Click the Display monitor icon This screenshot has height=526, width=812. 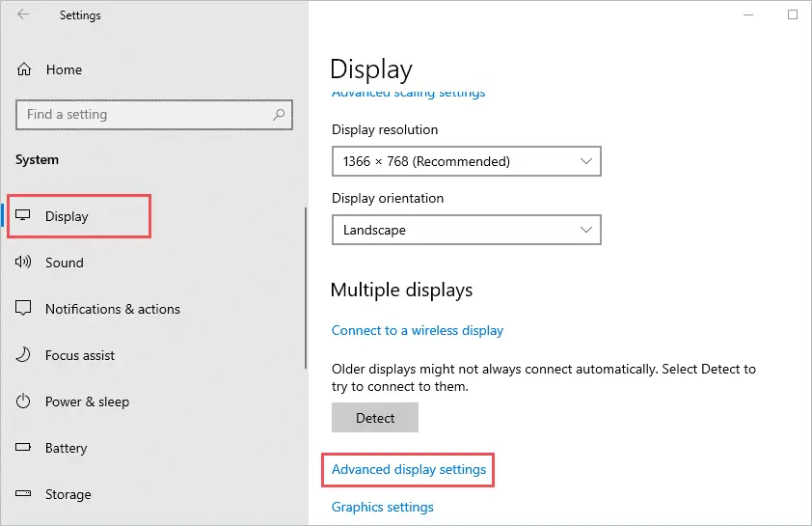[x=23, y=215]
